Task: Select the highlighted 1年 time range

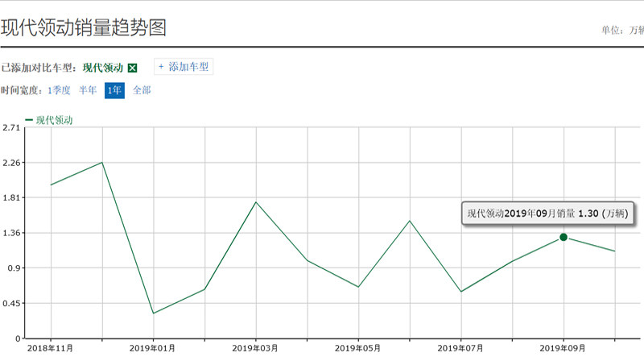Action: 114,90
